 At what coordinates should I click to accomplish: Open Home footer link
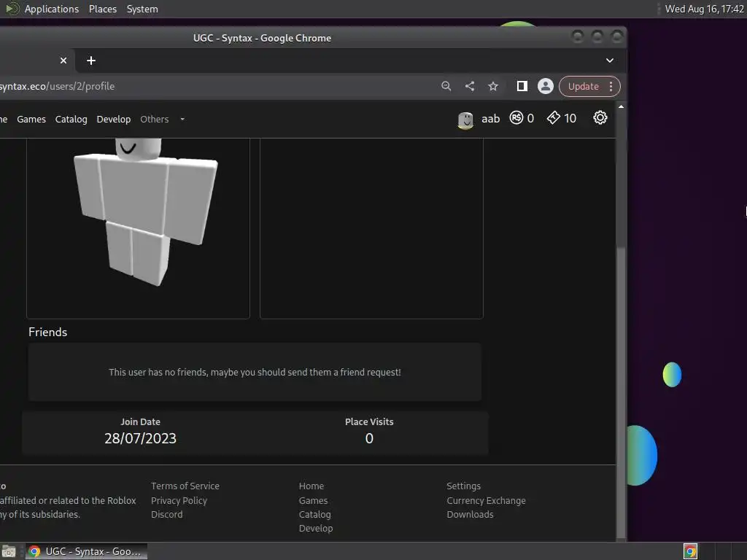pos(311,486)
